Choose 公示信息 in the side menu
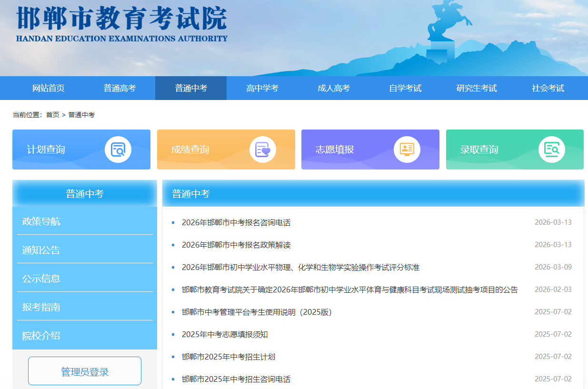 tap(41, 279)
